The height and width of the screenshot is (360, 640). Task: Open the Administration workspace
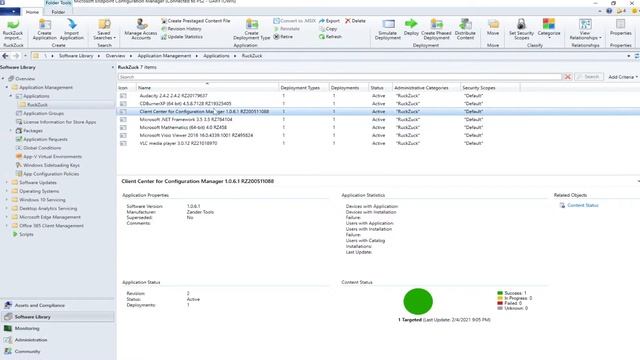pos(57,340)
